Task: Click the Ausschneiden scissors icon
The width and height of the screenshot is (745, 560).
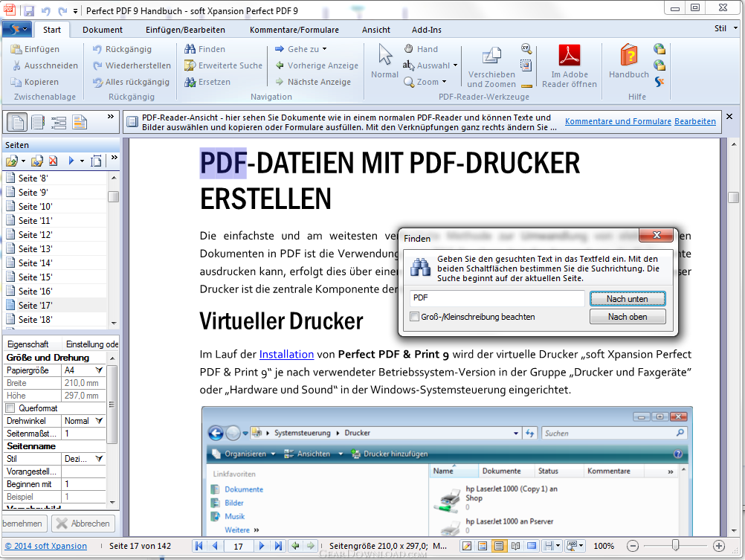Action: 16,65
